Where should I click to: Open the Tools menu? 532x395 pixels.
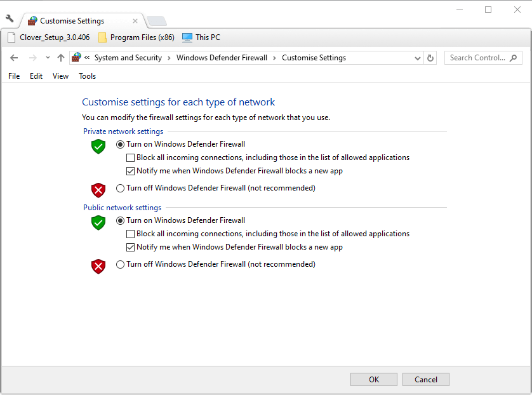pos(87,76)
